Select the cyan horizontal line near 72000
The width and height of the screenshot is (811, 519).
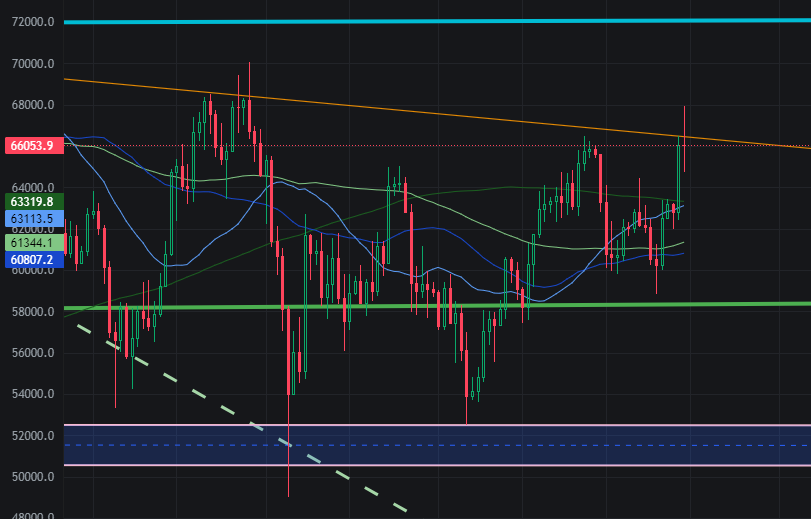(x=437, y=21)
